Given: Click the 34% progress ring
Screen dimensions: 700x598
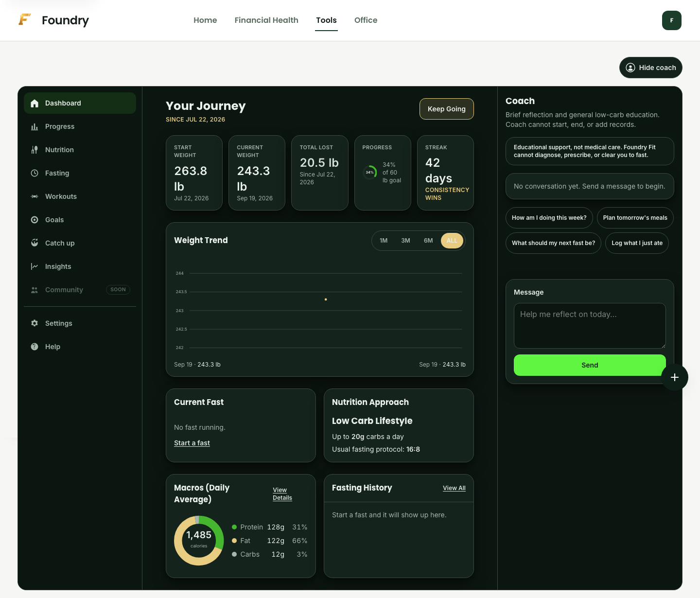Looking at the screenshot, I should [370, 172].
